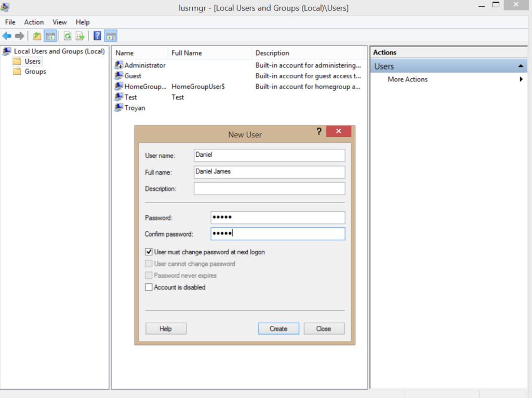Click the Help toolbar icon
Screen dimensions: 532x398
pos(97,35)
